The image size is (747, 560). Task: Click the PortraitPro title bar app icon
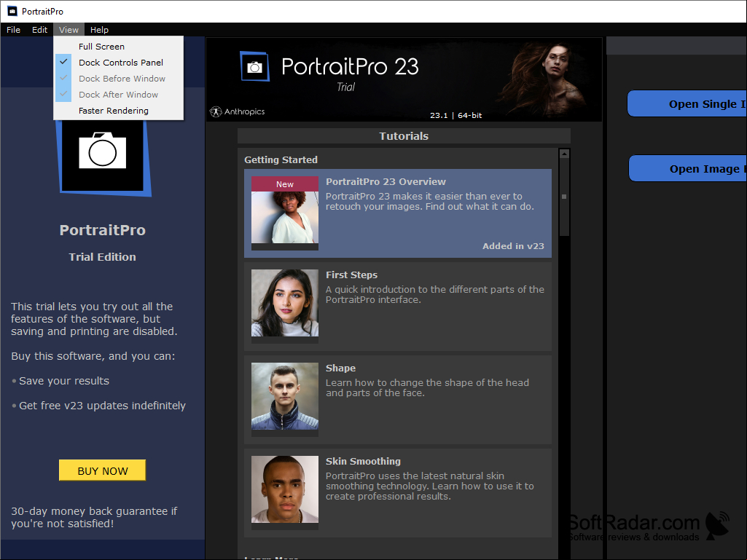(x=12, y=11)
